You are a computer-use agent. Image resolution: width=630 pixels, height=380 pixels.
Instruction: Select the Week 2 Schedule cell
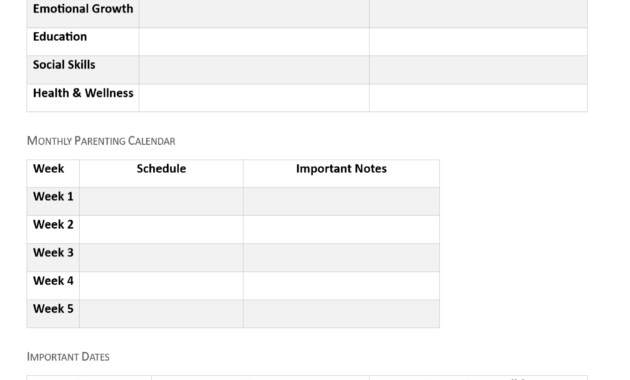click(161, 229)
